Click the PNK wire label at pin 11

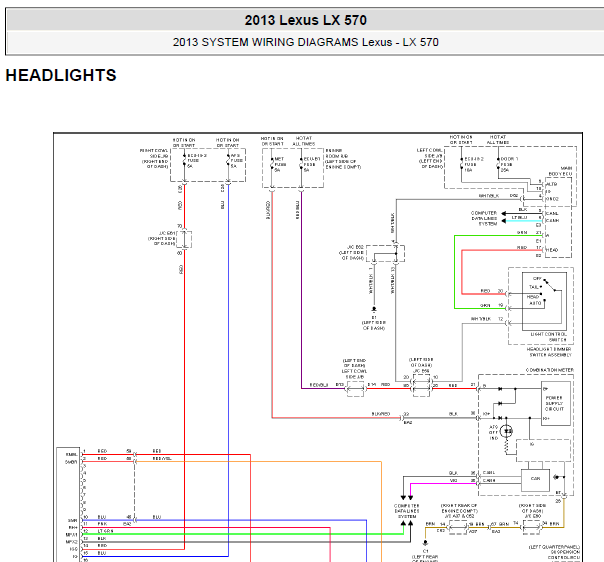pyautogui.click(x=102, y=524)
